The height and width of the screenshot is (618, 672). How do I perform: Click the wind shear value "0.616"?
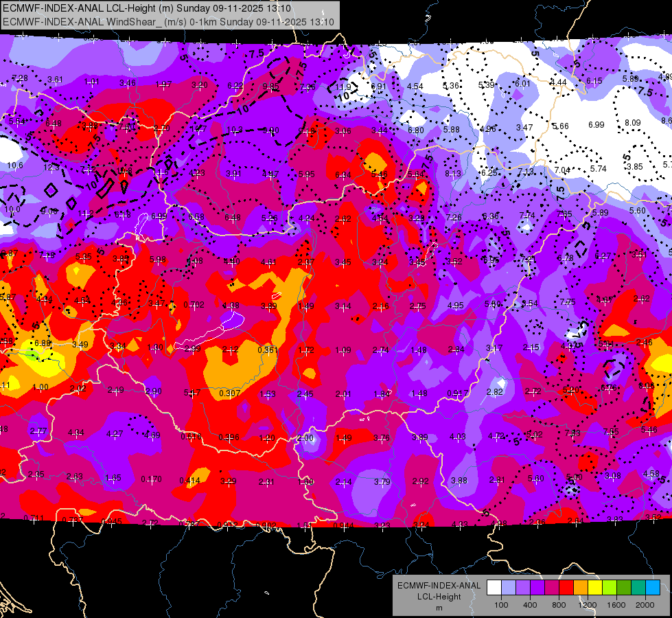pos(191,437)
